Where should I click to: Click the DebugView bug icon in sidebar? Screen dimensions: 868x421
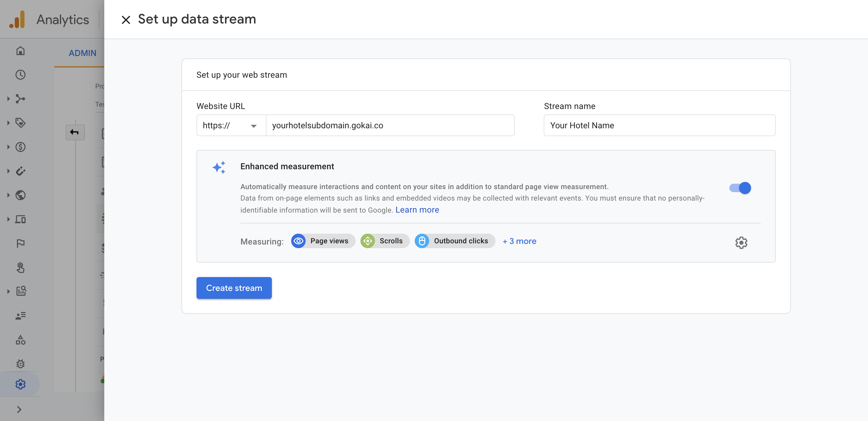tap(20, 364)
